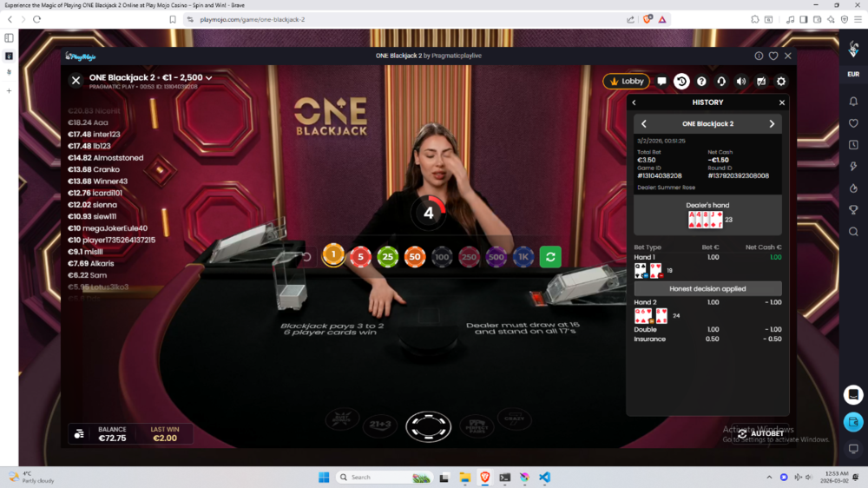Screen dimensions: 868x488
Task: Click game info icon in header
Action: (x=759, y=56)
